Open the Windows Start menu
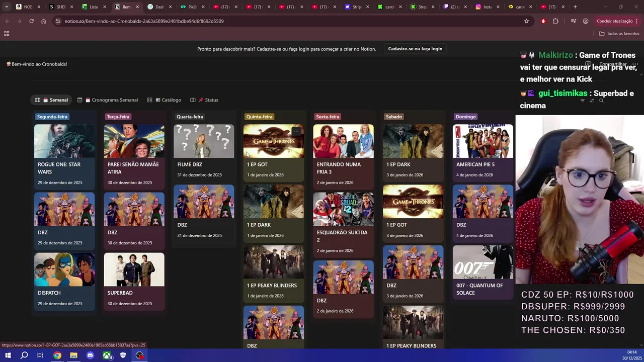This screenshot has height=362, width=644. coord(8,355)
